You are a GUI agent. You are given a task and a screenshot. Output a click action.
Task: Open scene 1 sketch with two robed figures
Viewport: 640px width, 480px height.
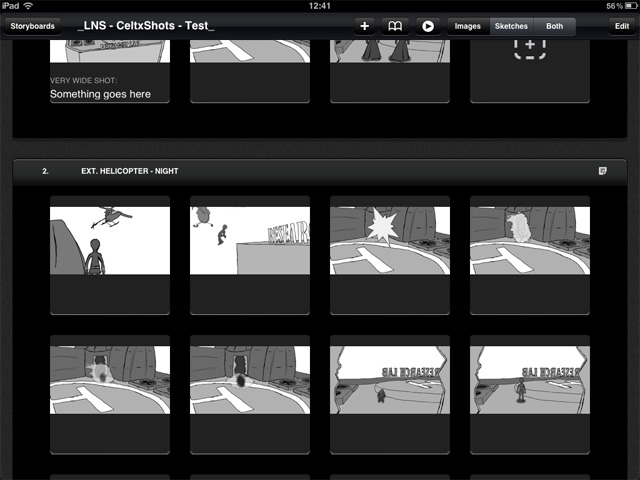[390, 51]
